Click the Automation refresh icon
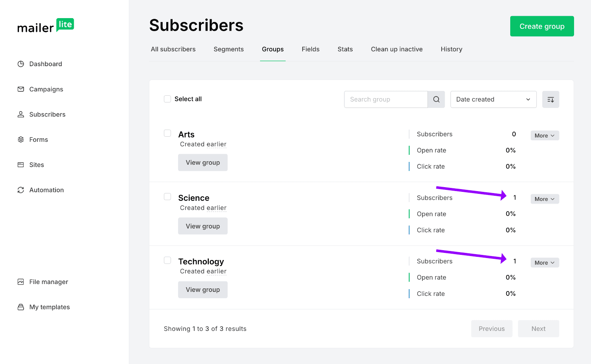 (x=21, y=190)
